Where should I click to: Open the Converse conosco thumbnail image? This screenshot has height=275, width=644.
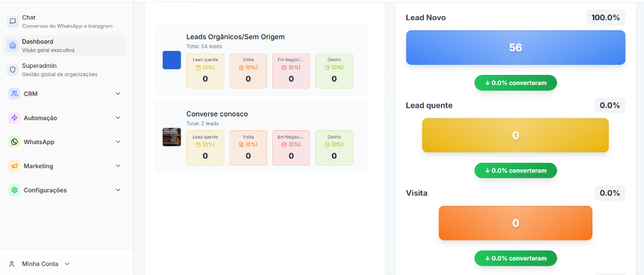click(172, 137)
